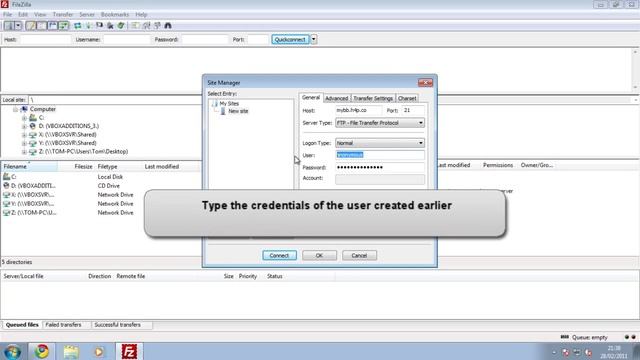Screen dimensions: 640x360
Task: Switch to the Charset tab
Action: coord(407,98)
